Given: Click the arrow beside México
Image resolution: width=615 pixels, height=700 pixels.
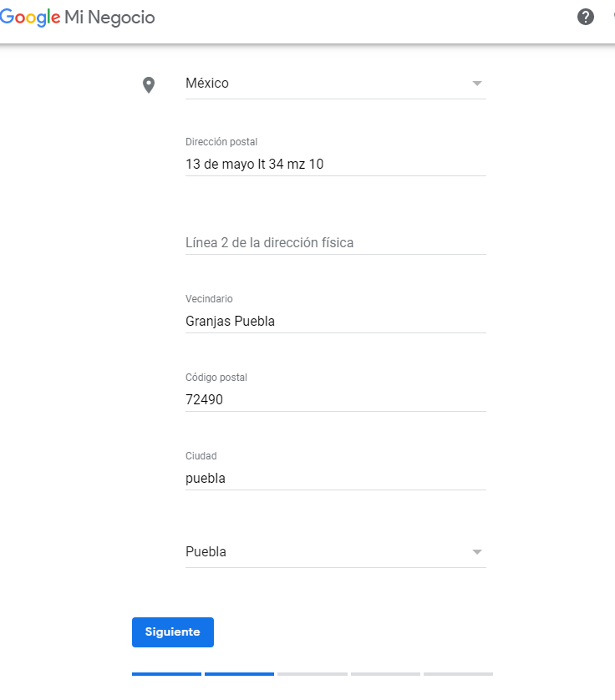Looking at the screenshot, I should 477,84.
